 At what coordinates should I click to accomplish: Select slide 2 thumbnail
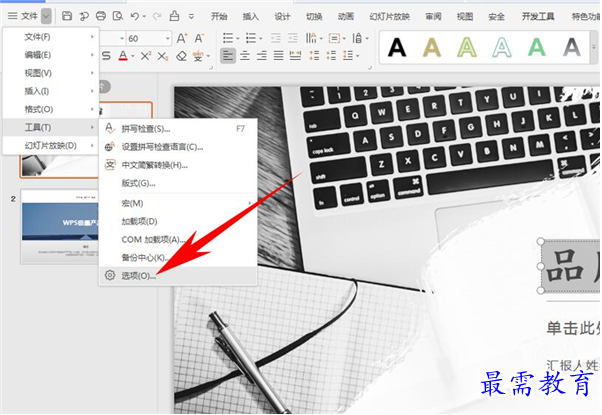tap(60, 226)
